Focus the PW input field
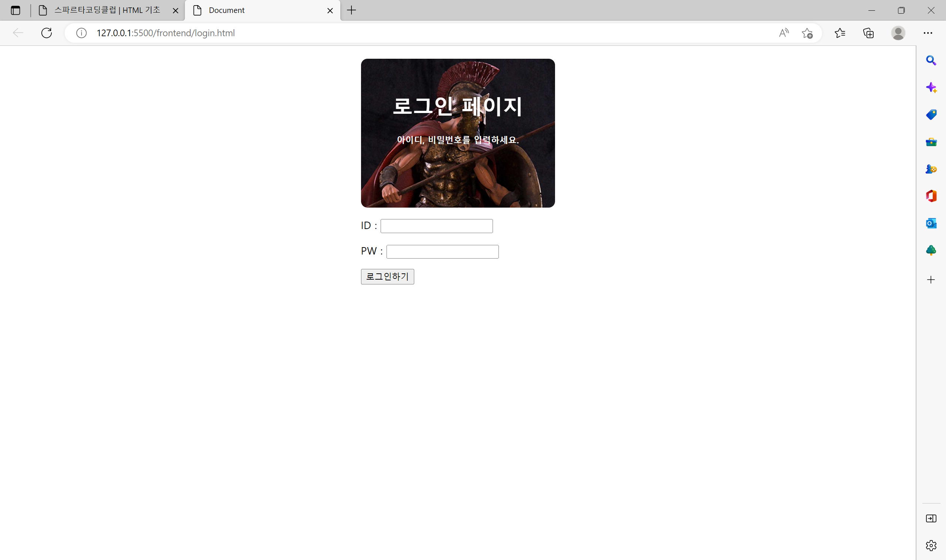Image resolution: width=946 pixels, height=560 pixels. point(442,252)
